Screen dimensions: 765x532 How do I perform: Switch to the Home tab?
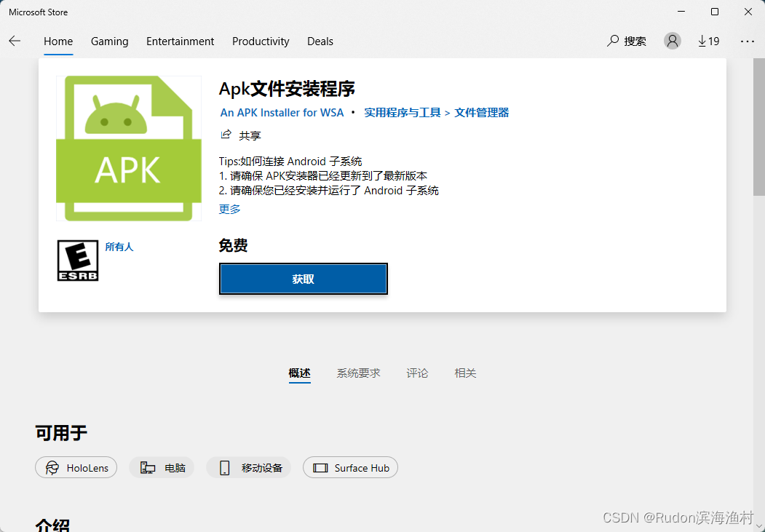[x=58, y=41]
